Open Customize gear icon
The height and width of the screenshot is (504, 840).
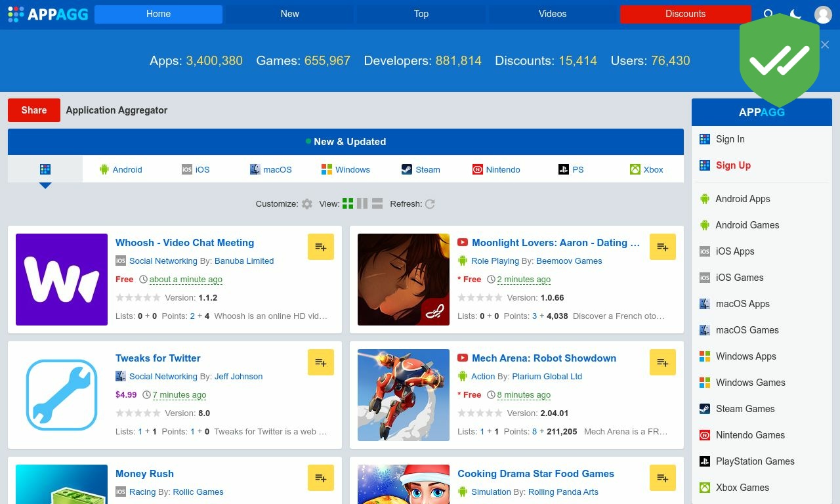[307, 204]
